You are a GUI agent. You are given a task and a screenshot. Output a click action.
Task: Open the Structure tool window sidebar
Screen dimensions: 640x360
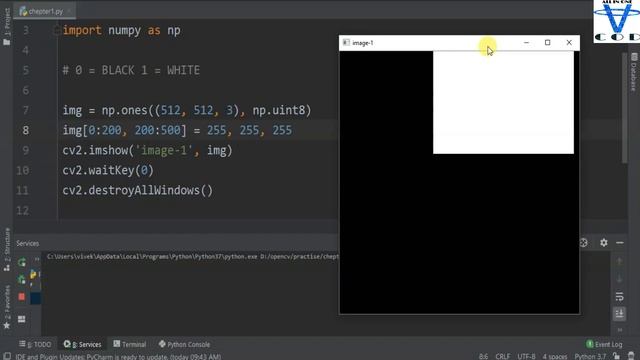click(x=7, y=249)
